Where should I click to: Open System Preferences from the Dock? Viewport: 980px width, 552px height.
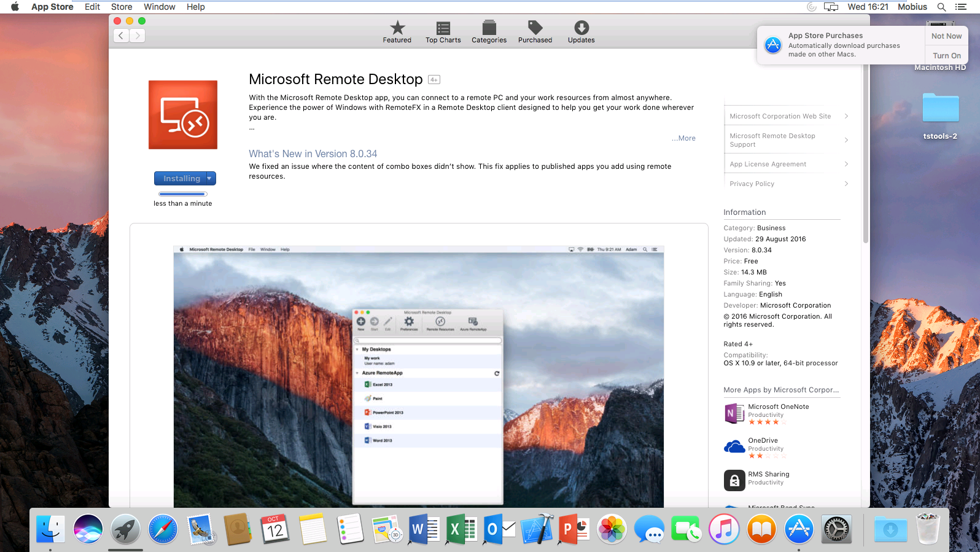pyautogui.click(x=836, y=529)
